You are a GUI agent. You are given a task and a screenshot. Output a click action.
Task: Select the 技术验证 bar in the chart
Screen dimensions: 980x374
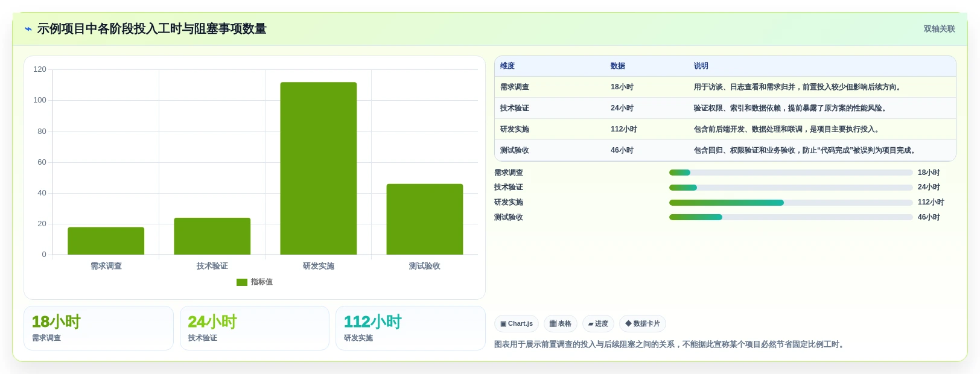[212, 236]
